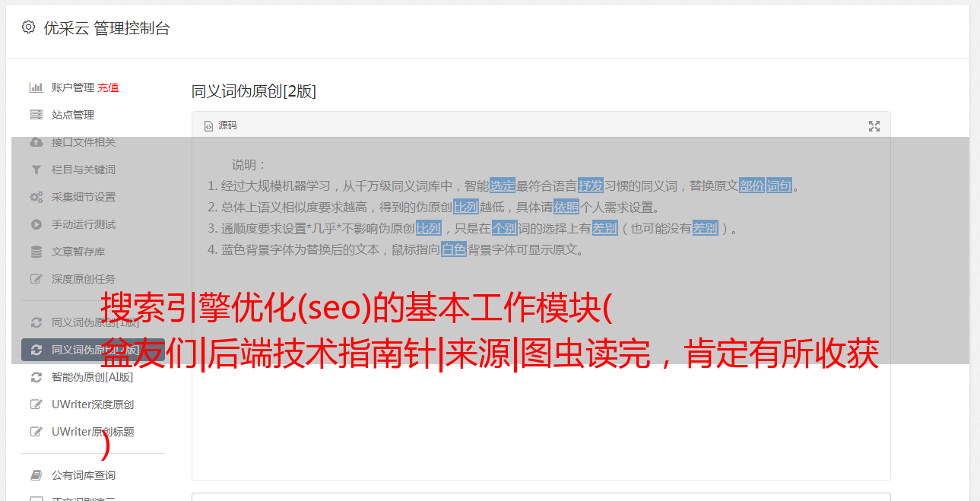Select 深度原创任务 in the sidebar
The height and width of the screenshot is (501, 980).
point(84,279)
